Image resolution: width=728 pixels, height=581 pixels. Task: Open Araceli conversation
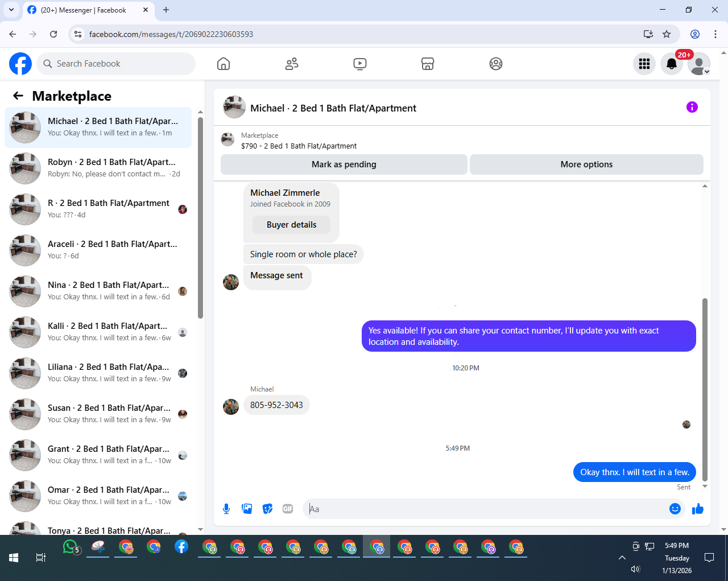[98, 250]
